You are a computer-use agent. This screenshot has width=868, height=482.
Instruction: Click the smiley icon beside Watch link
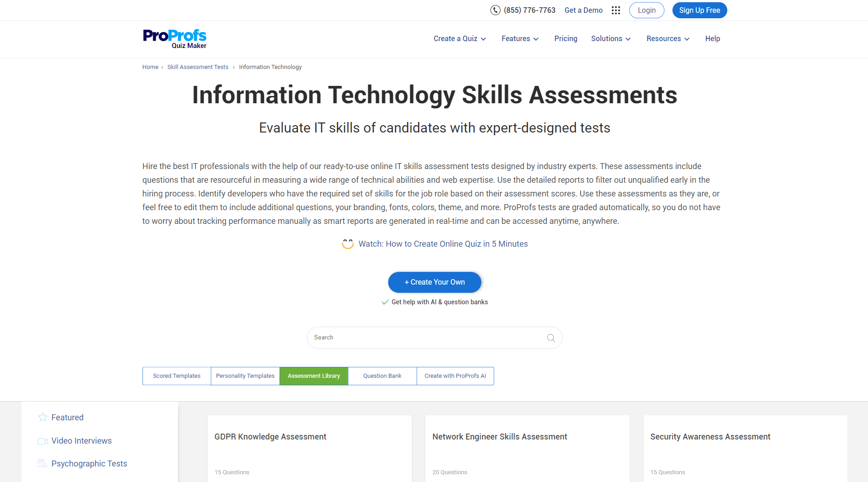point(348,244)
